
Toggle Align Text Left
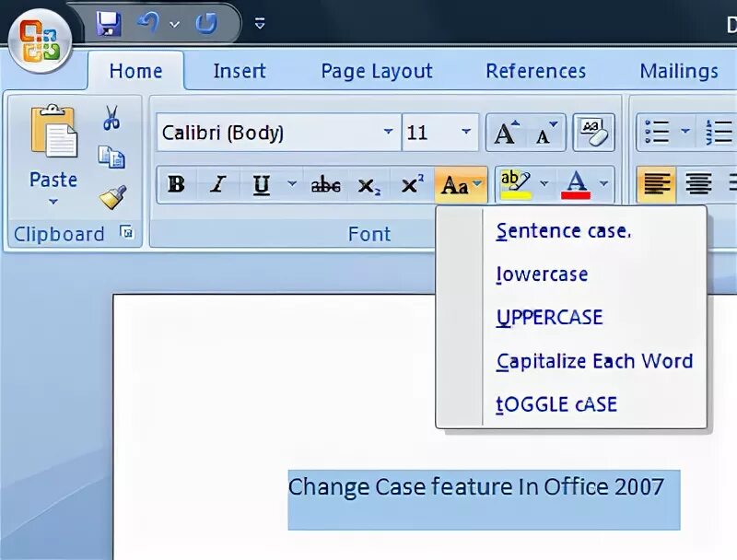(x=657, y=184)
